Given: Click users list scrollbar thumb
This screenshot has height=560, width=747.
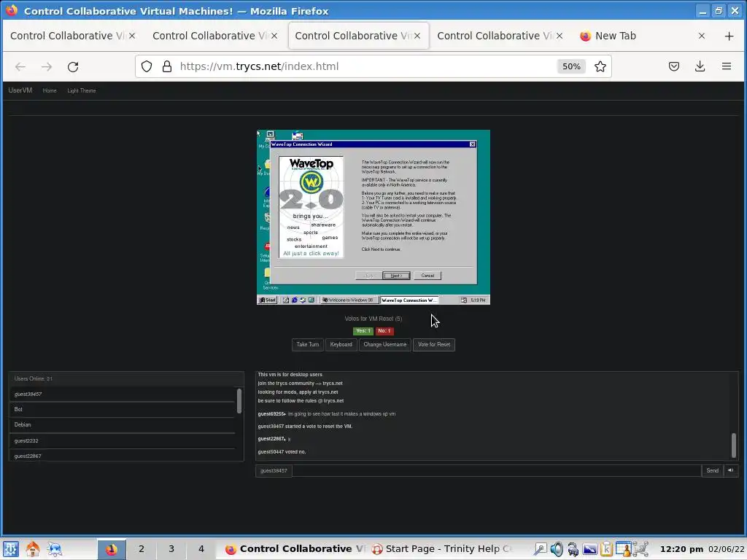Looking at the screenshot, I should click(x=239, y=401).
